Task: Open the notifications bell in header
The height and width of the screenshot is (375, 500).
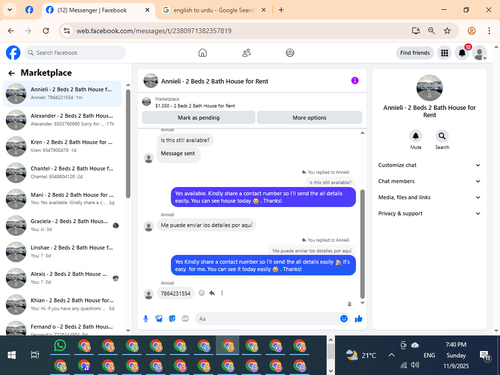Action: click(x=462, y=53)
